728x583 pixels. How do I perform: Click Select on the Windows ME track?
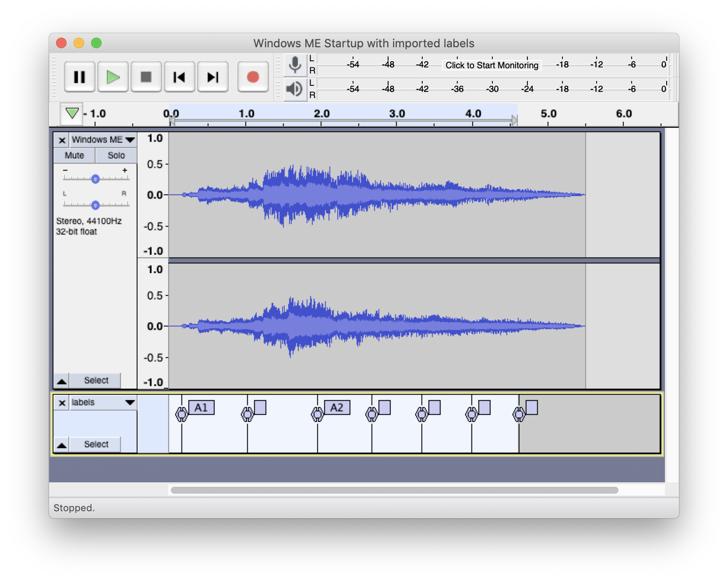pos(96,380)
